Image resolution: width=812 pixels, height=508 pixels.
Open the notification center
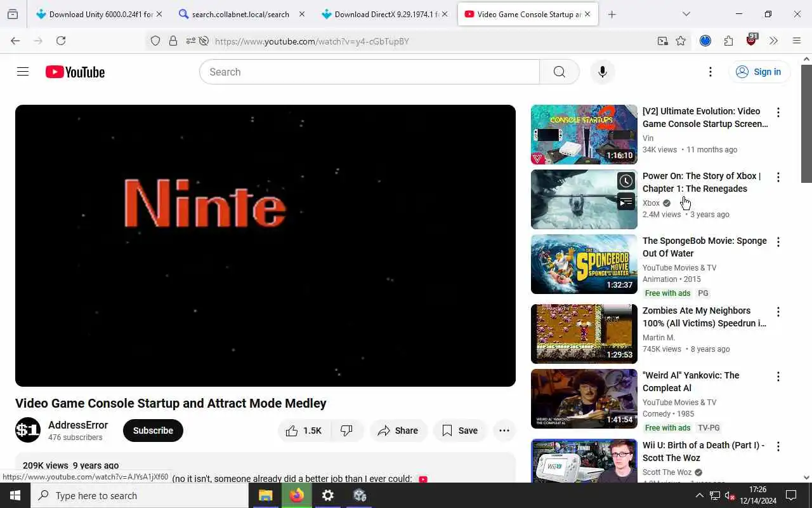tap(791, 495)
